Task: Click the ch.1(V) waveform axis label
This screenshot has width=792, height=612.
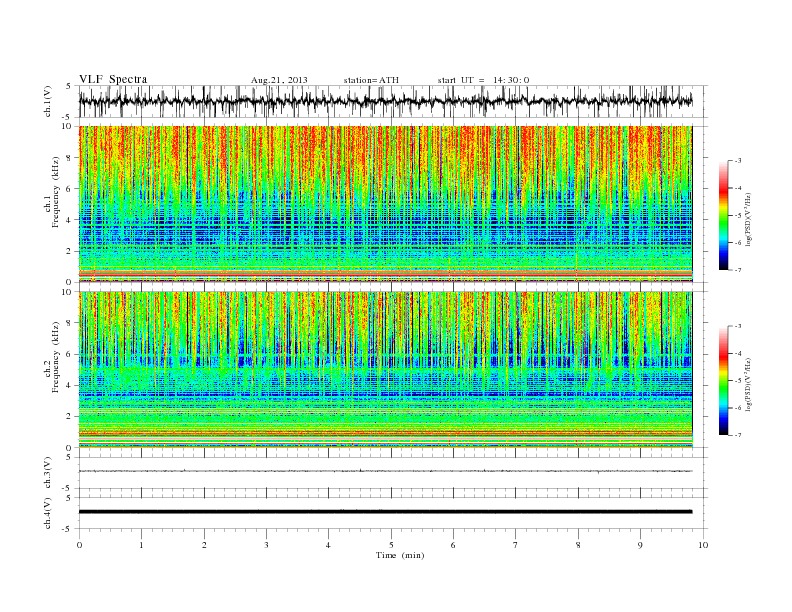Action: click(x=47, y=101)
